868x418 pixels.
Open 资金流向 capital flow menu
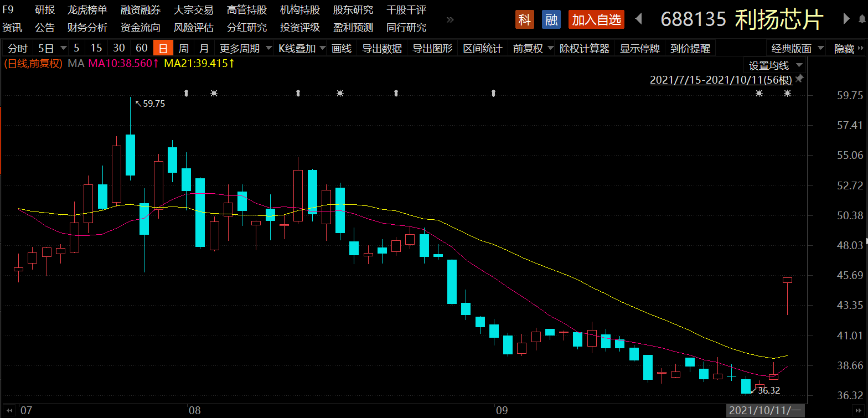pos(141,27)
